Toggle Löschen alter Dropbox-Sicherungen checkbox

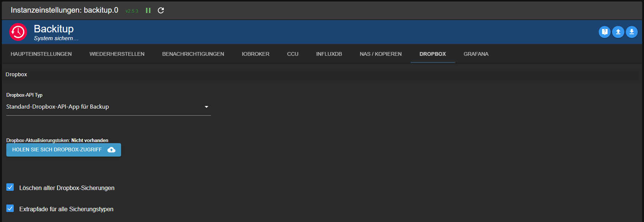(x=10, y=187)
